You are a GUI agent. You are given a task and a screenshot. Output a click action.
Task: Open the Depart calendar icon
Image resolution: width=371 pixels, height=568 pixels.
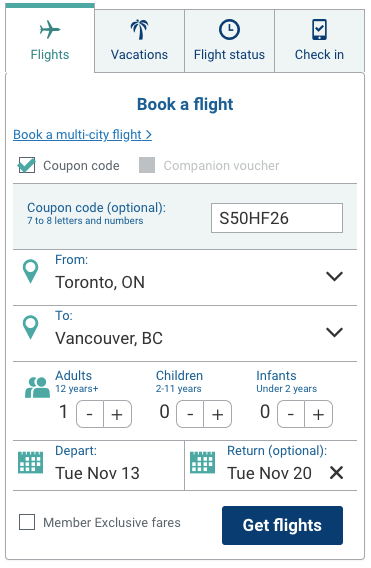30,462
